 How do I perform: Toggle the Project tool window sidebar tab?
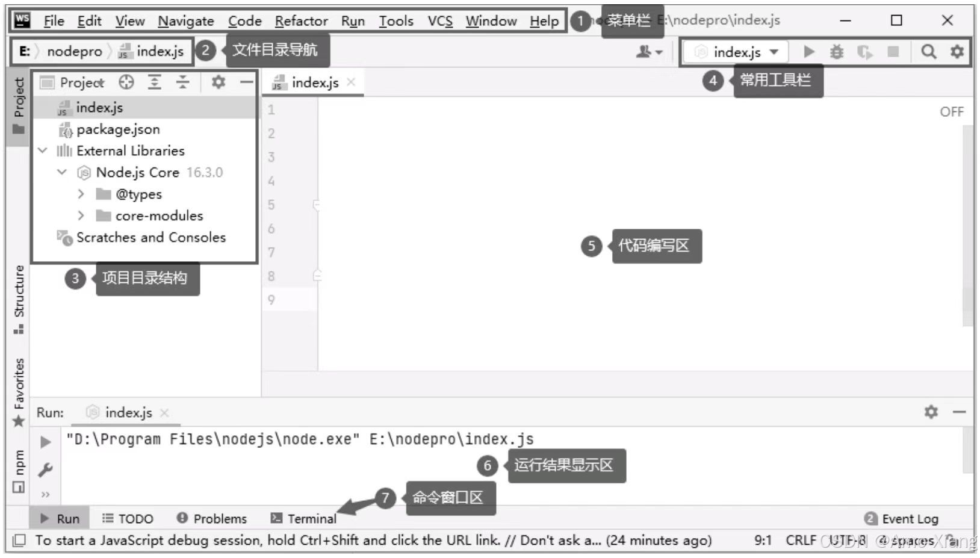click(19, 107)
